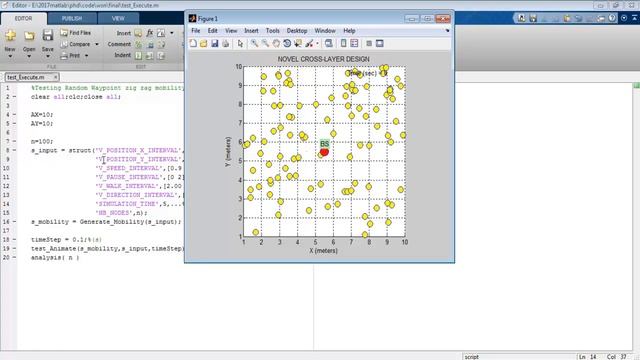Click the Decrease indent icon
Screen dimensions: 640x360
[161, 56]
